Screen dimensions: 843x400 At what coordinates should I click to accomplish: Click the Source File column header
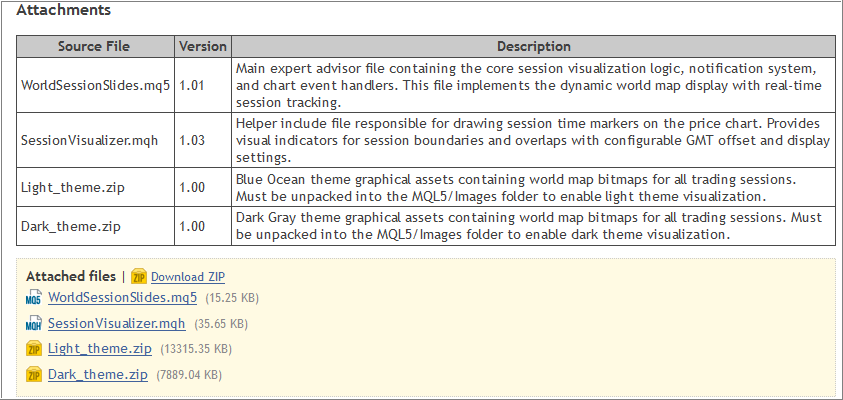pyautogui.click(x=94, y=47)
